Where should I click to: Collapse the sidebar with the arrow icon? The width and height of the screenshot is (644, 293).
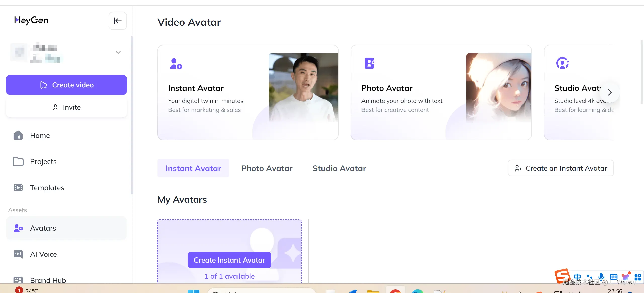click(x=117, y=21)
